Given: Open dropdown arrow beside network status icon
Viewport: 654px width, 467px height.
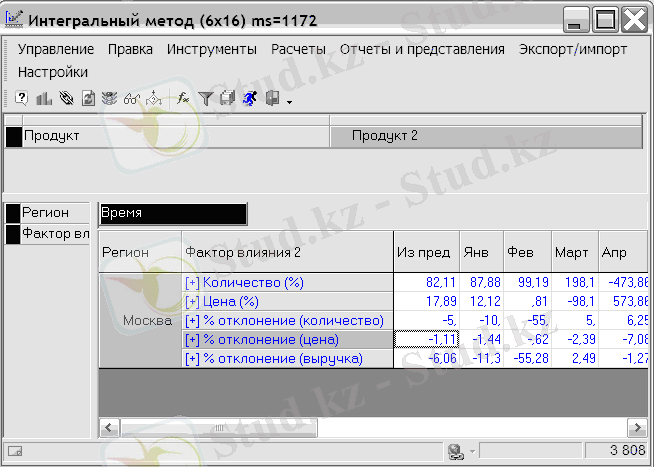Looking at the screenshot, I should pyautogui.click(x=472, y=451).
